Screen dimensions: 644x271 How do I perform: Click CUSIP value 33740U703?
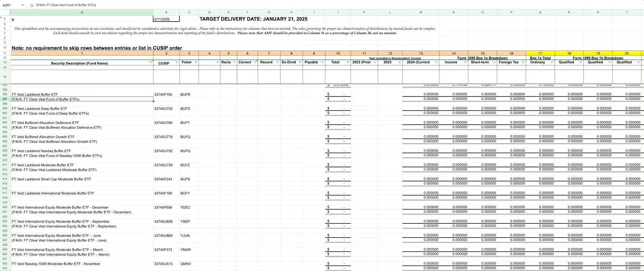point(166,108)
